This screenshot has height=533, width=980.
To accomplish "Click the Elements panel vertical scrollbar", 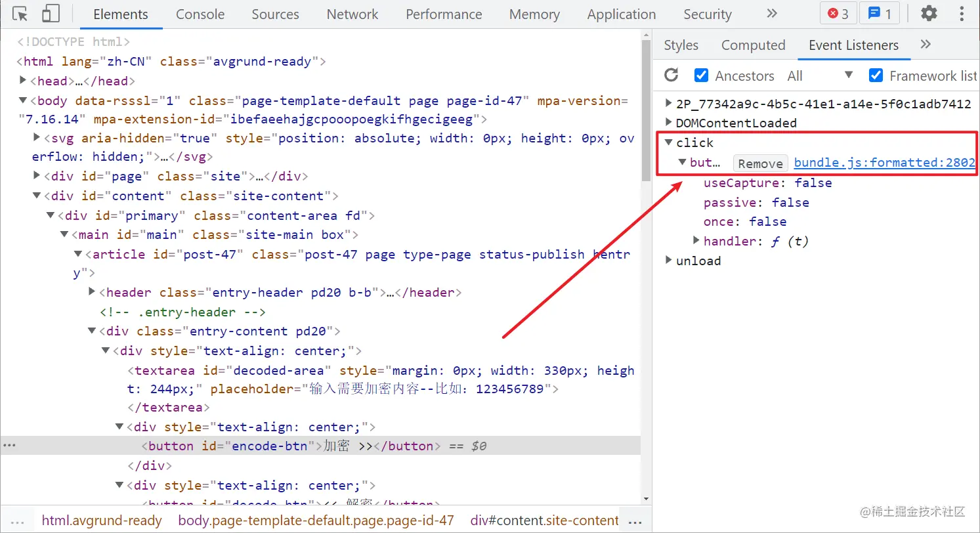I will 646,112.
